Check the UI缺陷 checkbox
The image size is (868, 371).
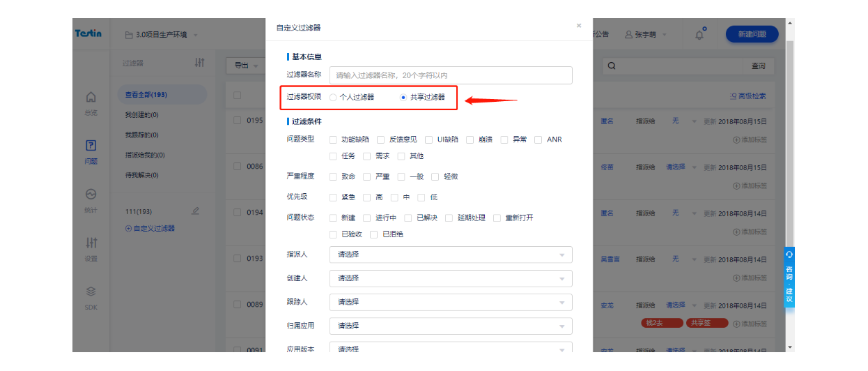click(429, 139)
